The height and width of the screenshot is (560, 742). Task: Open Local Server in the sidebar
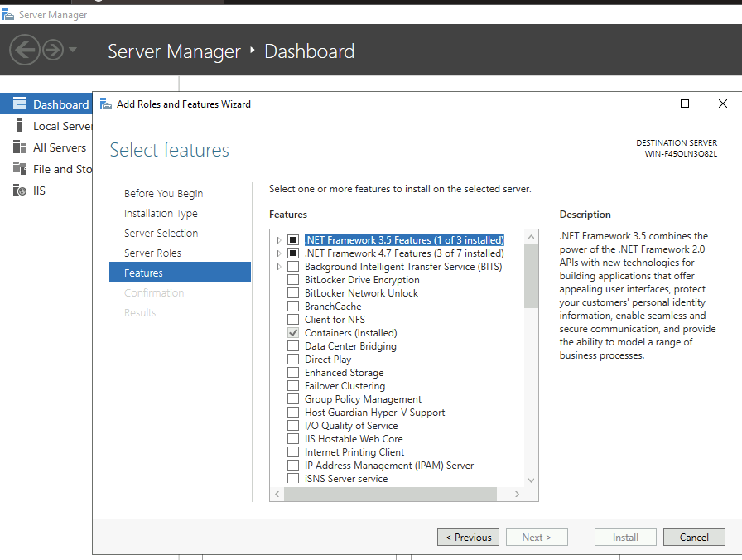pyautogui.click(x=46, y=126)
